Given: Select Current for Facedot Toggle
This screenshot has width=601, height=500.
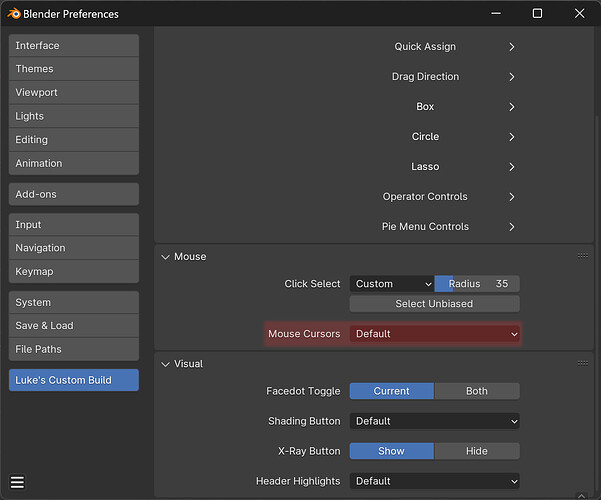Looking at the screenshot, I should click(x=392, y=391).
